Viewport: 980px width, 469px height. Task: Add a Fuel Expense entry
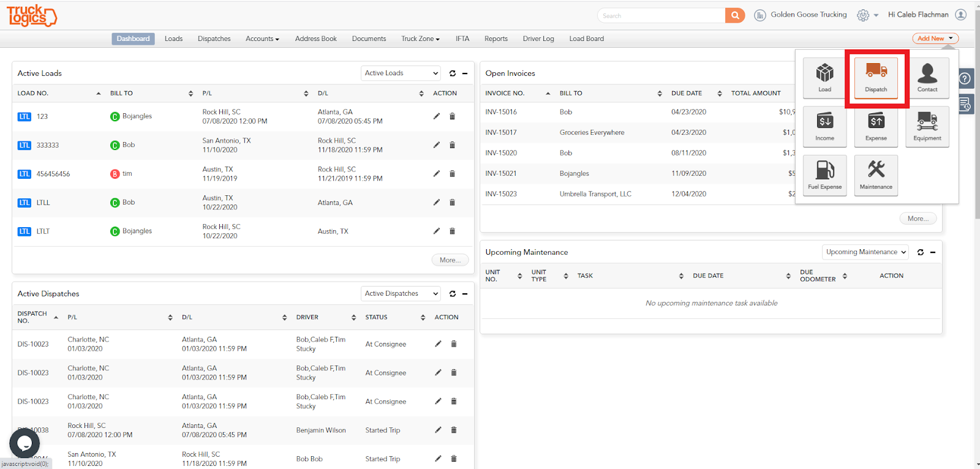824,175
